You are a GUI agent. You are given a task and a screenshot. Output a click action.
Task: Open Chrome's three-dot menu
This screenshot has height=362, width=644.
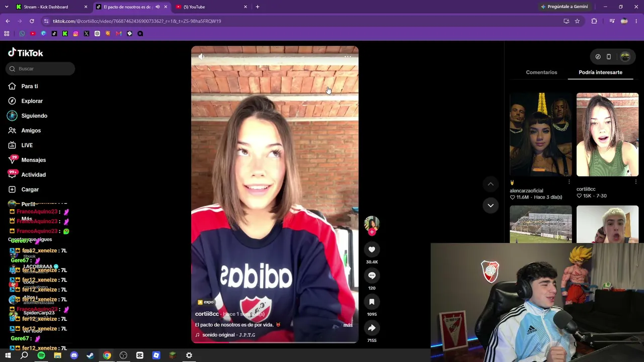(636, 21)
